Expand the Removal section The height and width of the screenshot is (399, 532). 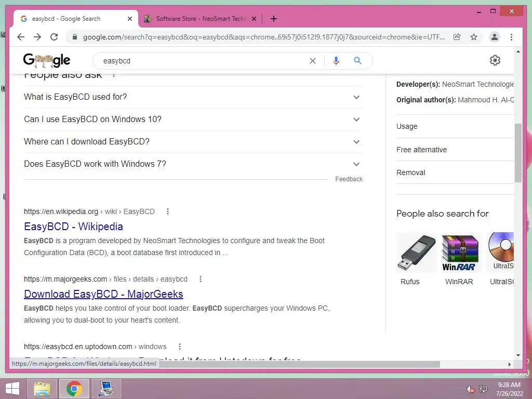click(x=455, y=172)
